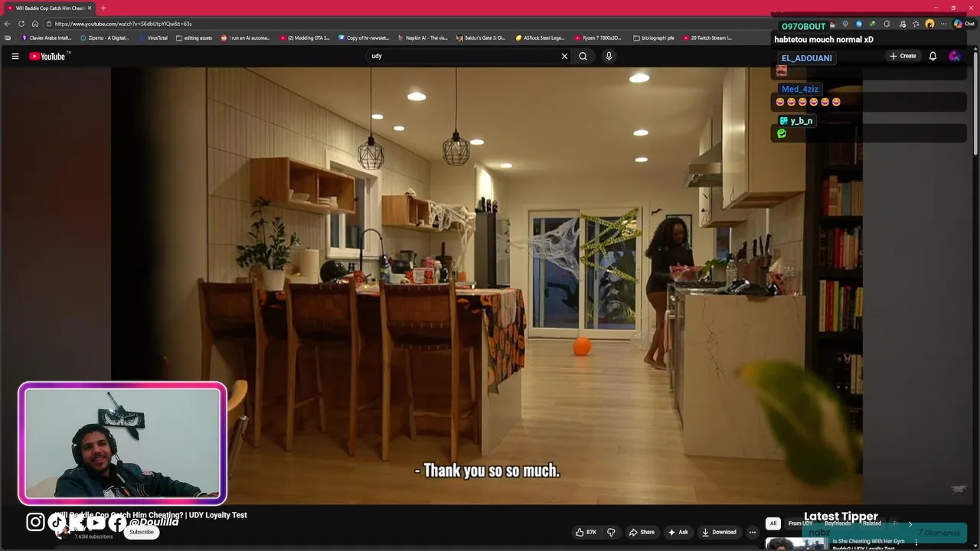Viewport: 980px width, 551px height.
Task: Select the browser address bar URL
Action: 123,24
